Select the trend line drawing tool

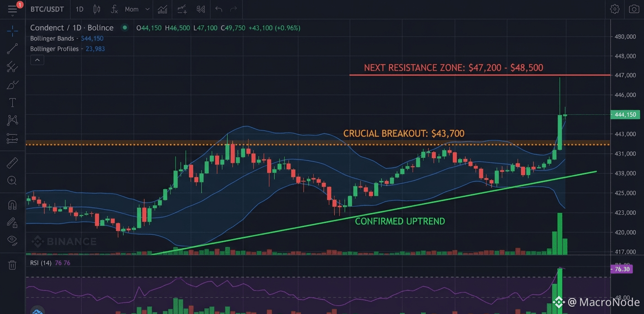12,49
